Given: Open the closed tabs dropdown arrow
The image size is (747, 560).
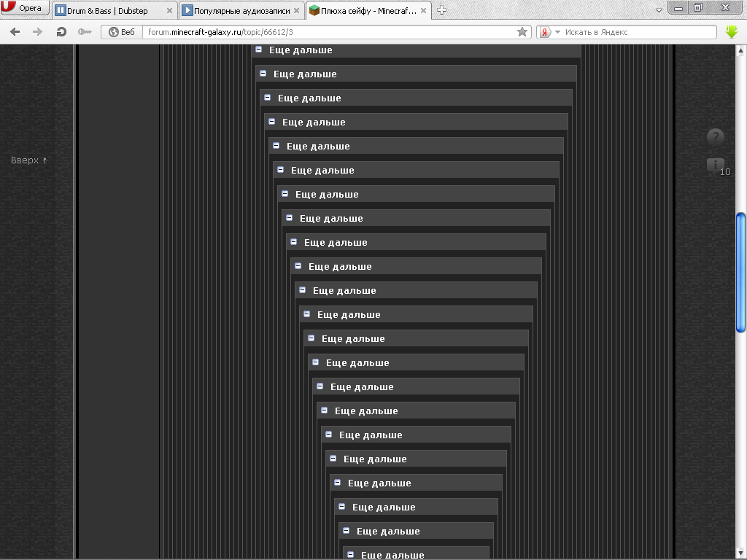Looking at the screenshot, I should pyautogui.click(x=659, y=10).
